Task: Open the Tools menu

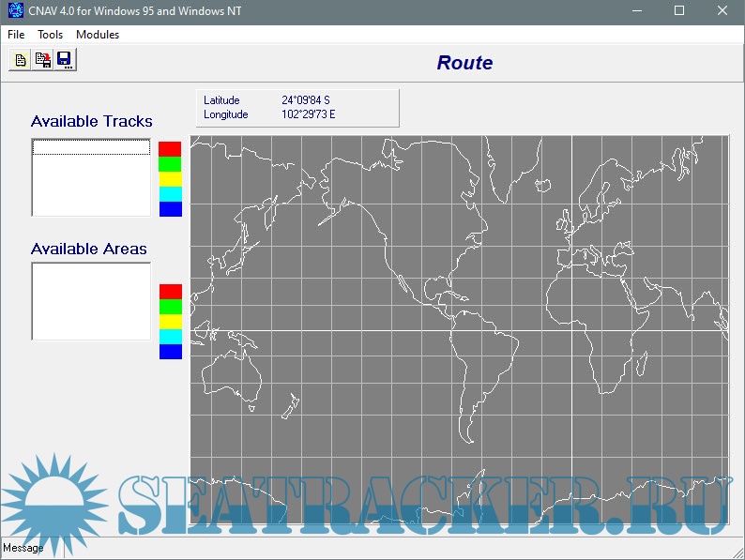Action: pos(51,35)
